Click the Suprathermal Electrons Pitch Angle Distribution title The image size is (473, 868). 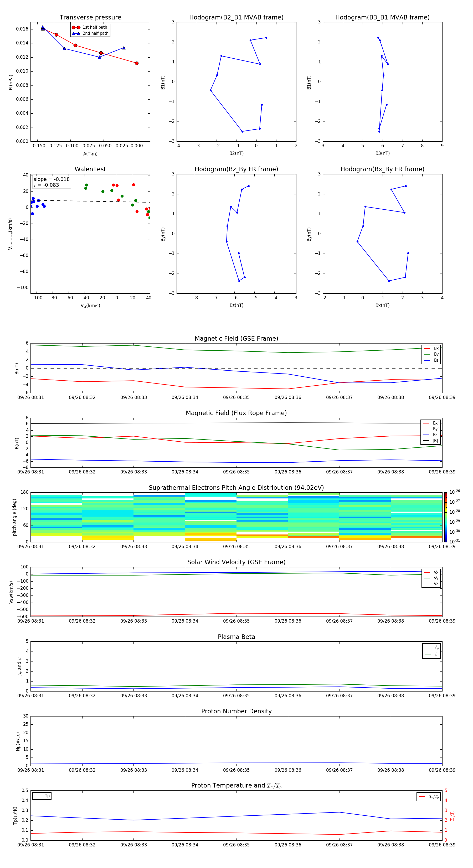(236, 488)
